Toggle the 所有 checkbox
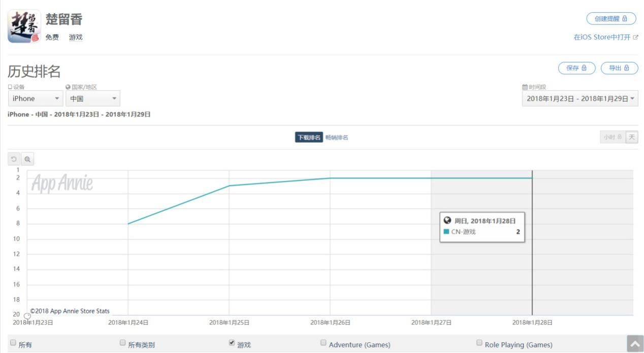 coord(13,343)
